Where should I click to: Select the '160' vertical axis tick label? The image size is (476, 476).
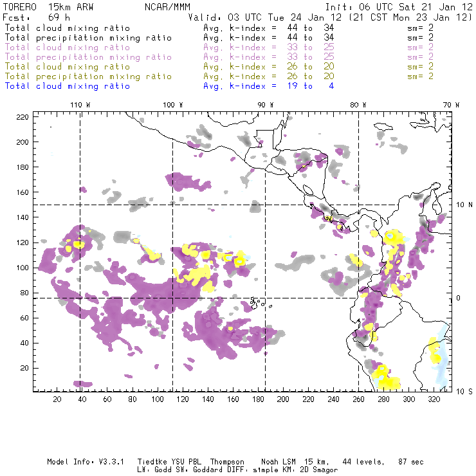click(23, 192)
